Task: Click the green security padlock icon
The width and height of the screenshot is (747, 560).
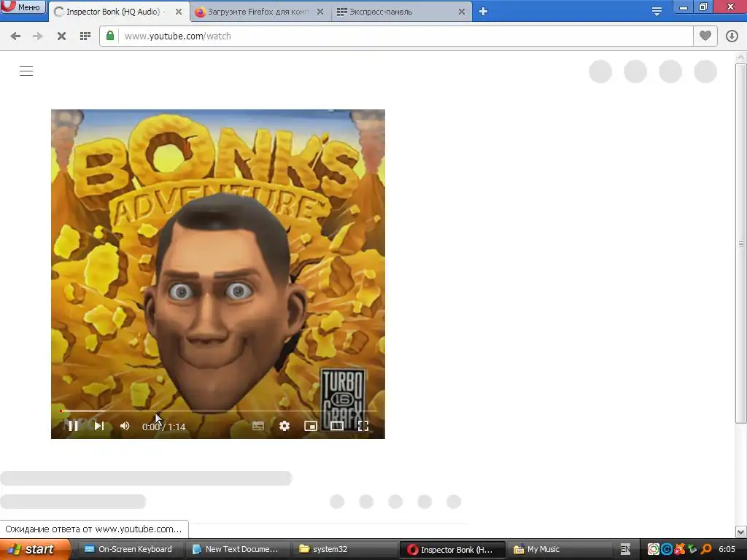Action: (110, 36)
